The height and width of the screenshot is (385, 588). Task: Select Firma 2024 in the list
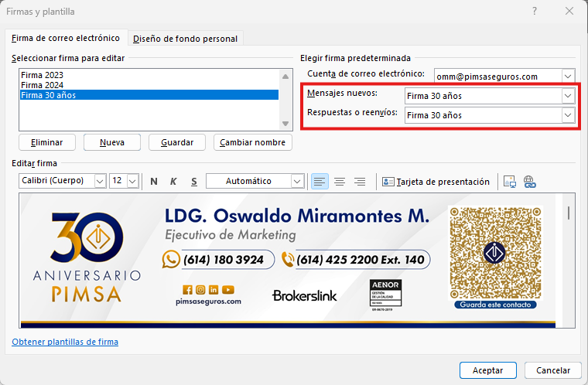(149, 85)
